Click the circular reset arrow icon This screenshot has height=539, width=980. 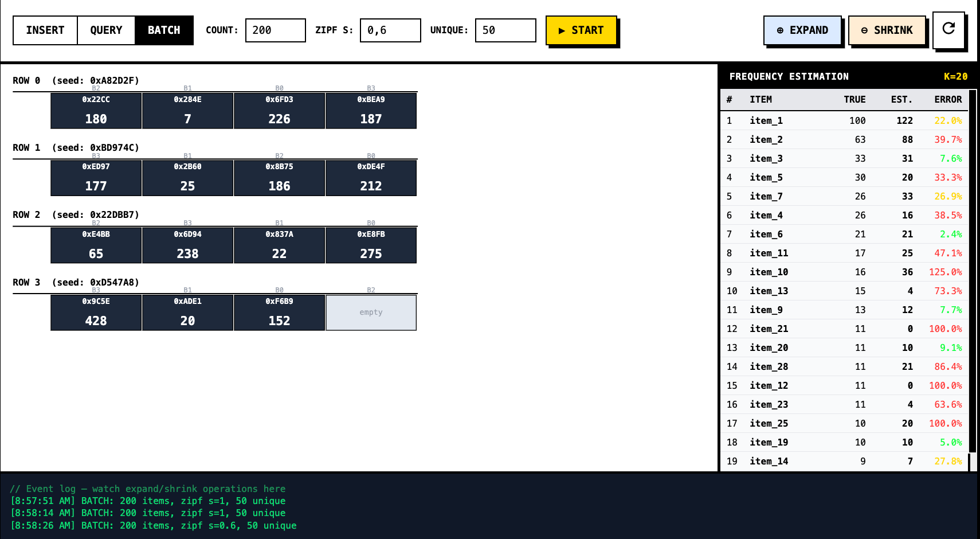[x=948, y=29]
